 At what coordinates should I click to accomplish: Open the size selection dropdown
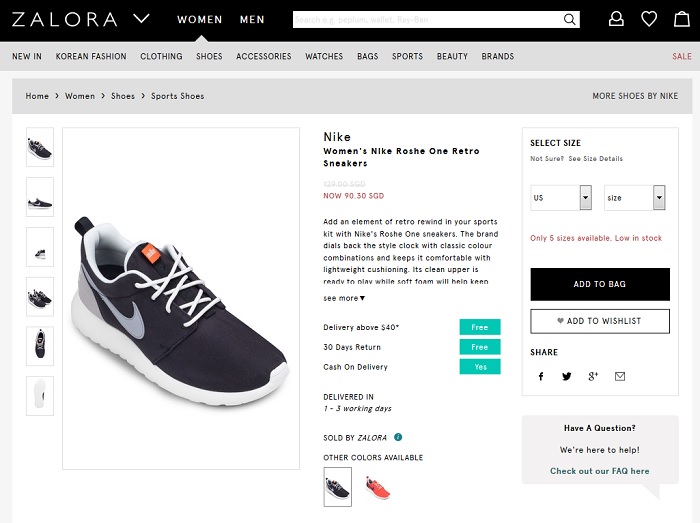[x=634, y=198]
